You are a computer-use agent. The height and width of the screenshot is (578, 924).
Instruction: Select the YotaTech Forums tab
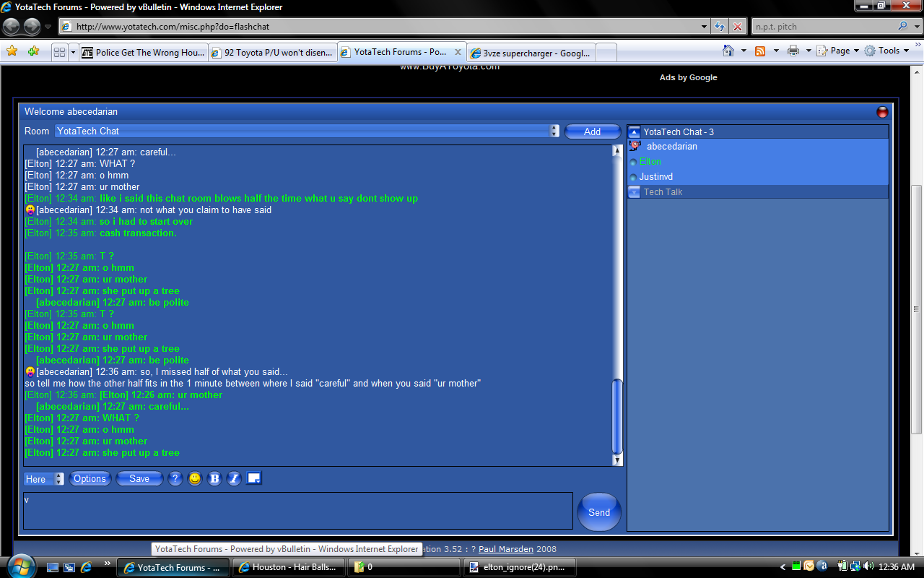coord(401,52)
